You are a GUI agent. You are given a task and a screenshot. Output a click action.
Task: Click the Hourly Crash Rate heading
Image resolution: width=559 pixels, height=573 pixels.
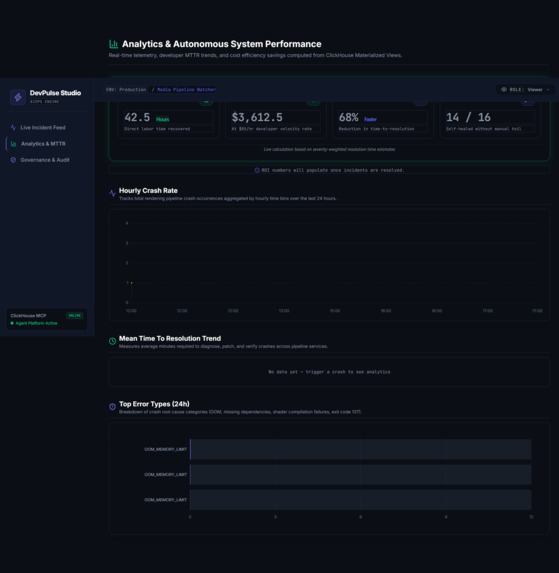pos(148,191)
